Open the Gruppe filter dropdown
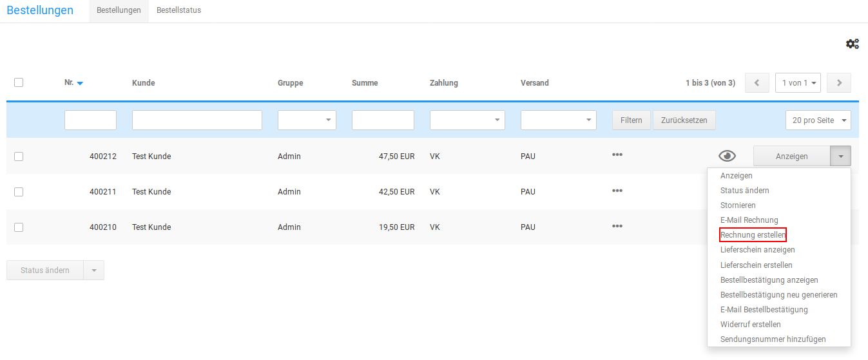 [307, 120]
